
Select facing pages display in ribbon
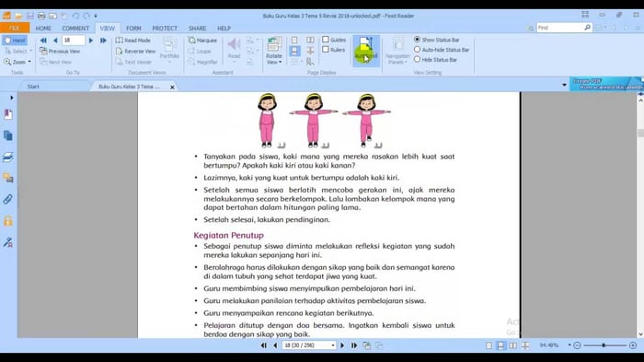pyautogui.click(x=311, y=40)
